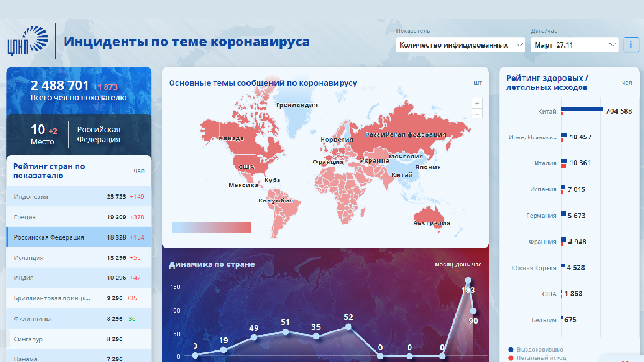
Task: Open the information "i" button
Action: [x=631, y=44]
